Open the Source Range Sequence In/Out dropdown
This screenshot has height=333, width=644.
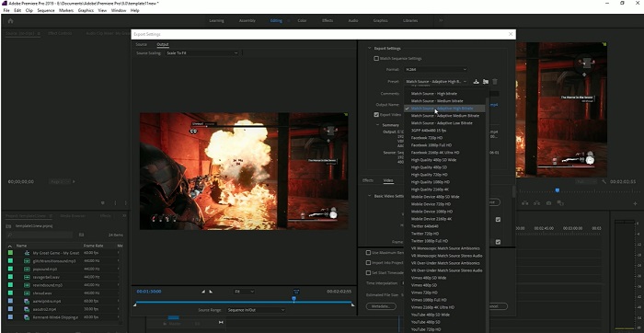[x=256, y=310]
